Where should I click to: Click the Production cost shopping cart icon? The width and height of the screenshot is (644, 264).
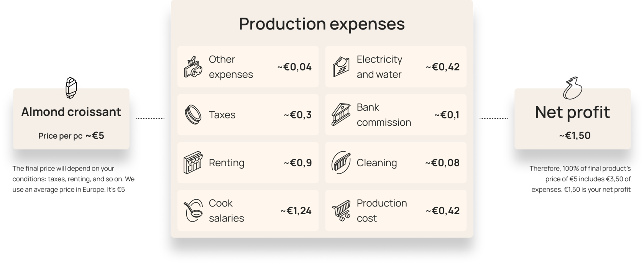341,210
